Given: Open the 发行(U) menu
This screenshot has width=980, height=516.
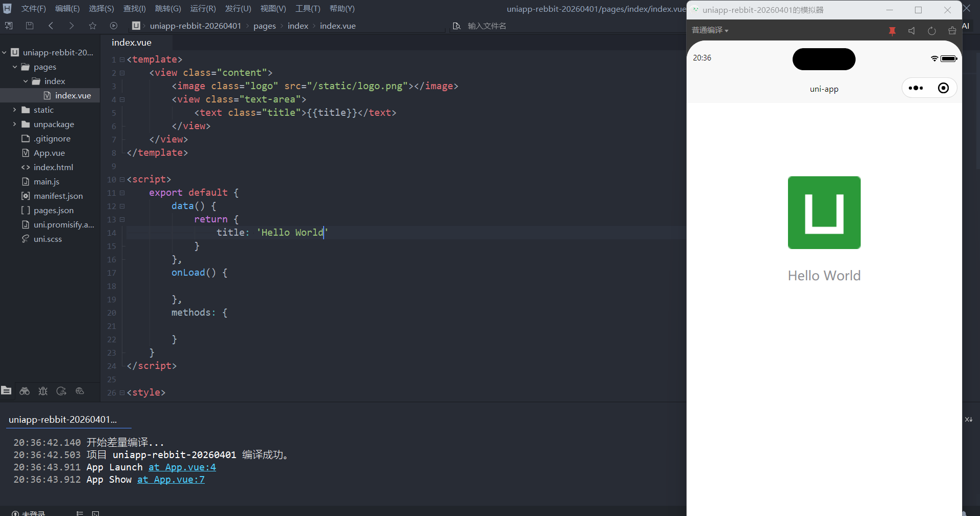Looking at the screenshot, I should pos(238,9).
